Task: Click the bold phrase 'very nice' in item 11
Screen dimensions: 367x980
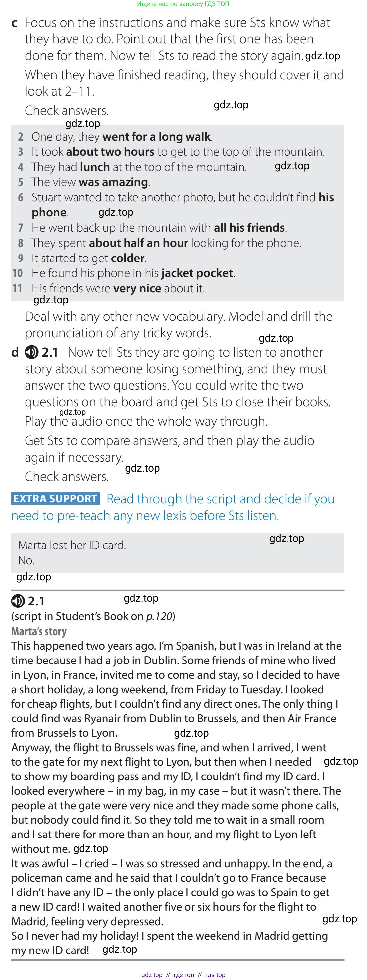Action: (137, 288)
